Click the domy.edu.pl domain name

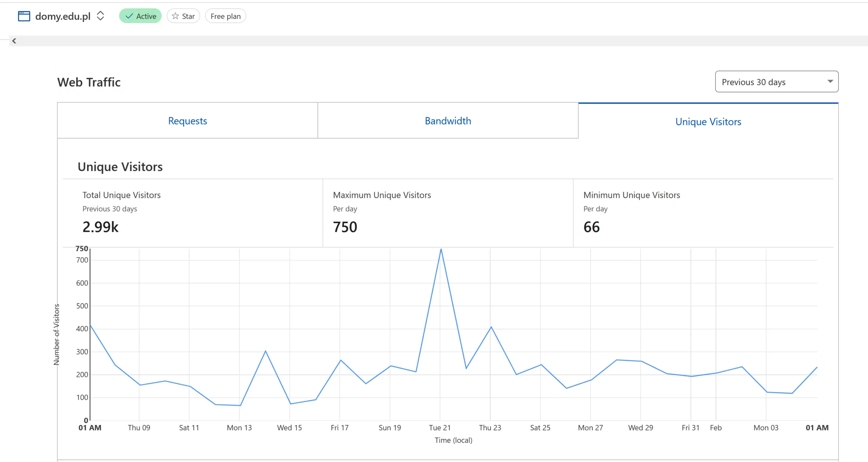tap(63, 16)
